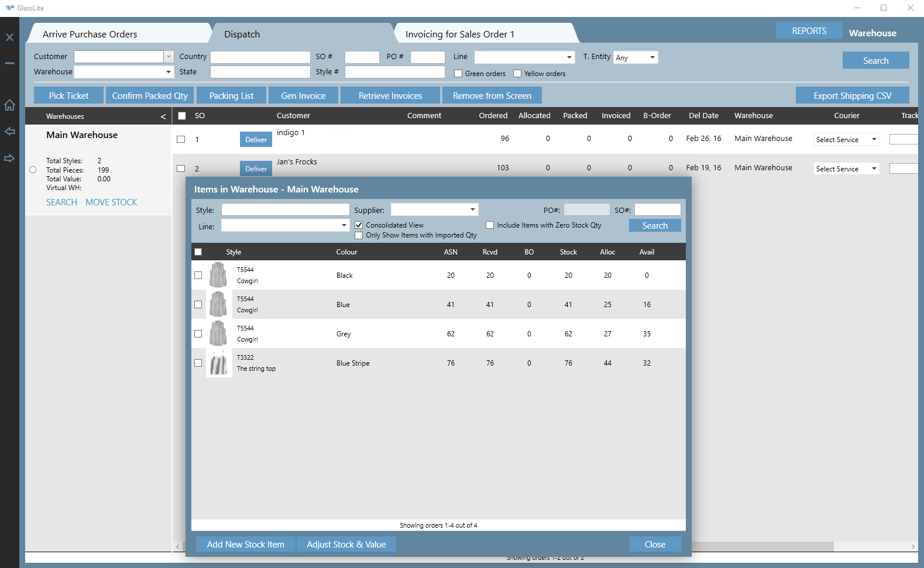Open the Black T5544 Cowgirl thumbnail
This screenshot has width=924, height=568.
coord(218,275)
